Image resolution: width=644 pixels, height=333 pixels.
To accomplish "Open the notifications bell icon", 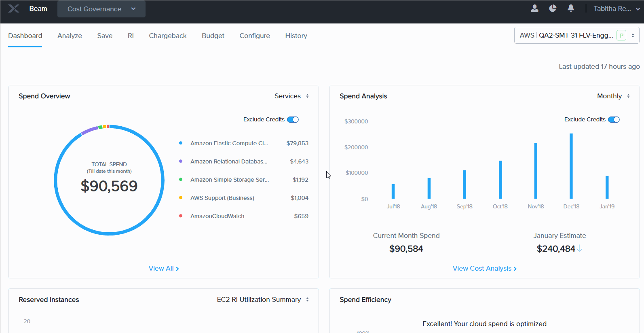I will click(571, 8).
